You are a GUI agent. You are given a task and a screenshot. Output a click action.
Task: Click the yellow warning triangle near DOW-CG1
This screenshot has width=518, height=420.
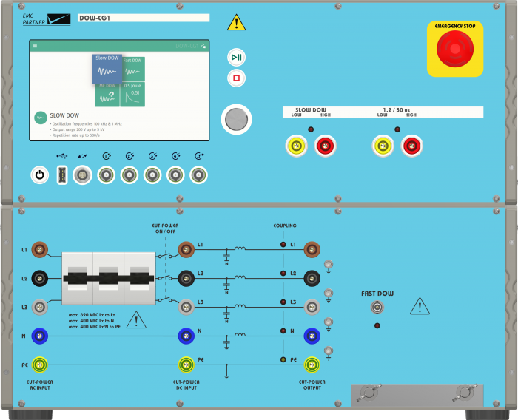(x=236, y=22)
